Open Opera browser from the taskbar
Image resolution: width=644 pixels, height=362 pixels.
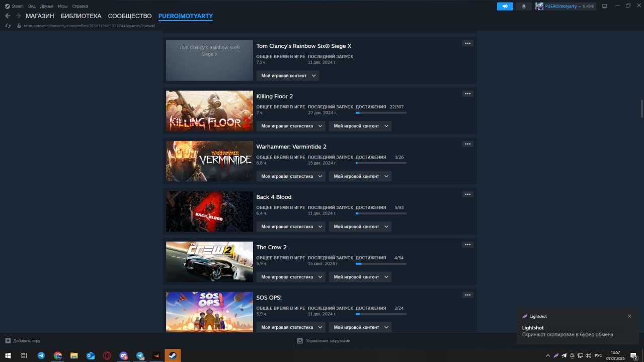107,355
